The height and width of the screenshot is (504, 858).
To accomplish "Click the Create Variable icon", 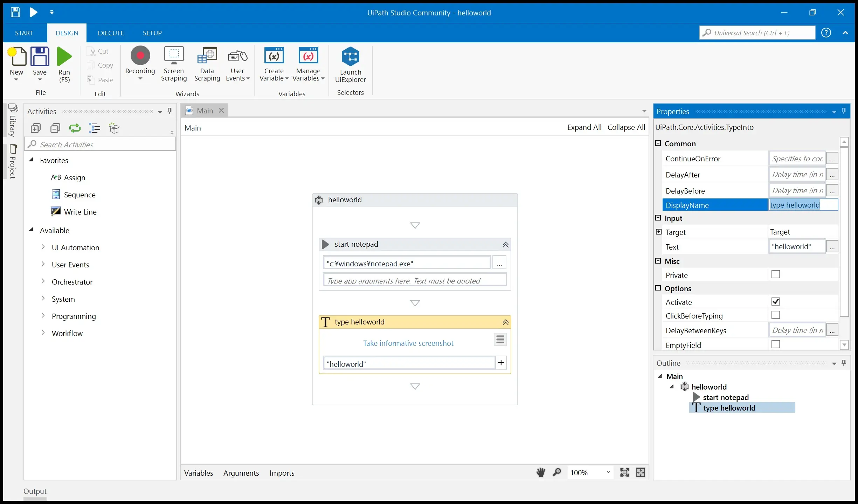I will click(x=274, y=56).
